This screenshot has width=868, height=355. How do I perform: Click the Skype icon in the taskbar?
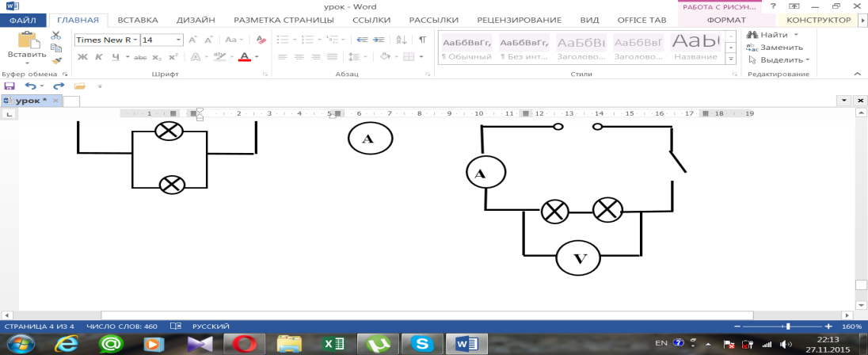pos(421,344)
